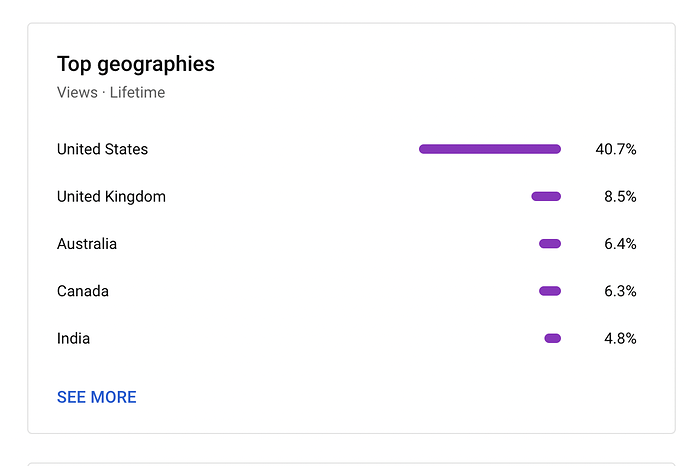Select the Canada row label
This screenshot has width=690, height=466.
(x=83, y=291)
